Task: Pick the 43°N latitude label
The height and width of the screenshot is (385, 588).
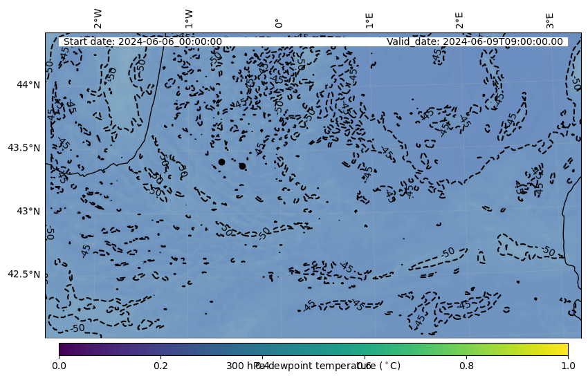Action: (28, 211)
